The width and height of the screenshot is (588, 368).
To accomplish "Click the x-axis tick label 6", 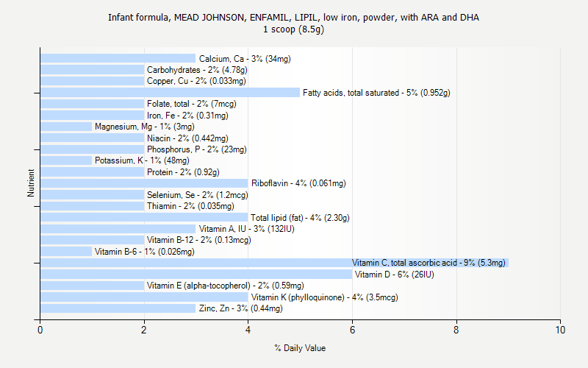I will [x=352, y=330].
